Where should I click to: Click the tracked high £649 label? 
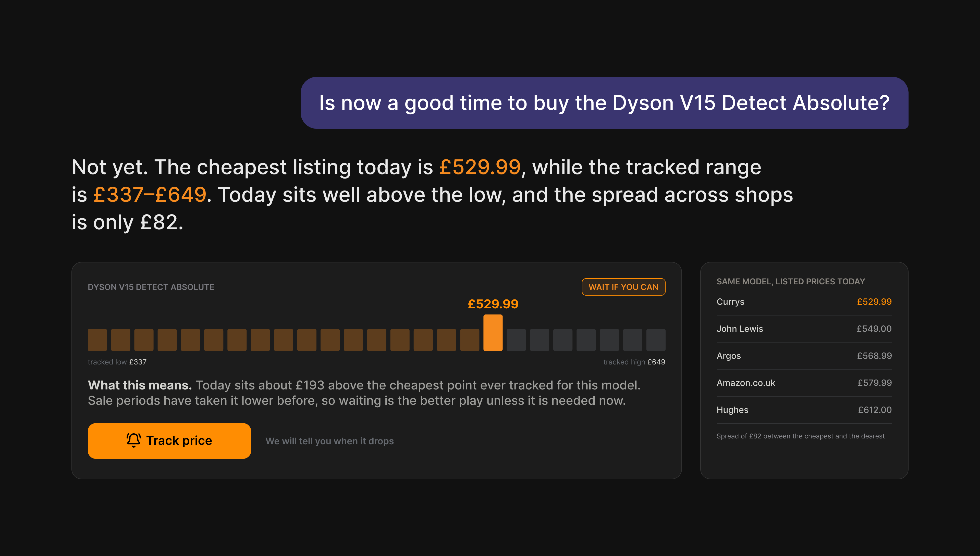pos(634,362)
